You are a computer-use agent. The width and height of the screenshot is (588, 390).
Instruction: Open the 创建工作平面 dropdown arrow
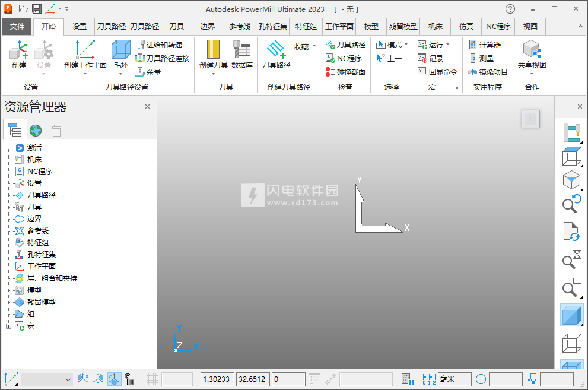pos(85,74)
